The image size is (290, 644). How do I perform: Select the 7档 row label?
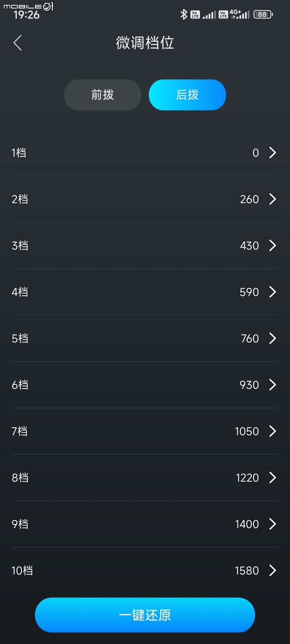click(x=20, y=431)
